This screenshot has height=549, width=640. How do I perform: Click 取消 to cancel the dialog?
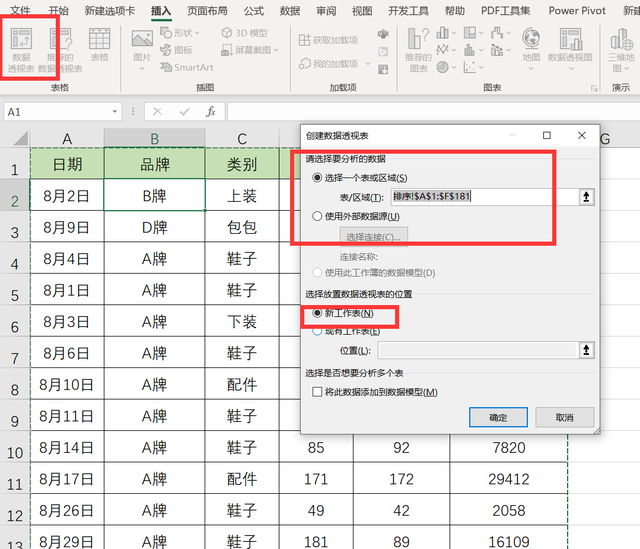[x=564, y=417]
